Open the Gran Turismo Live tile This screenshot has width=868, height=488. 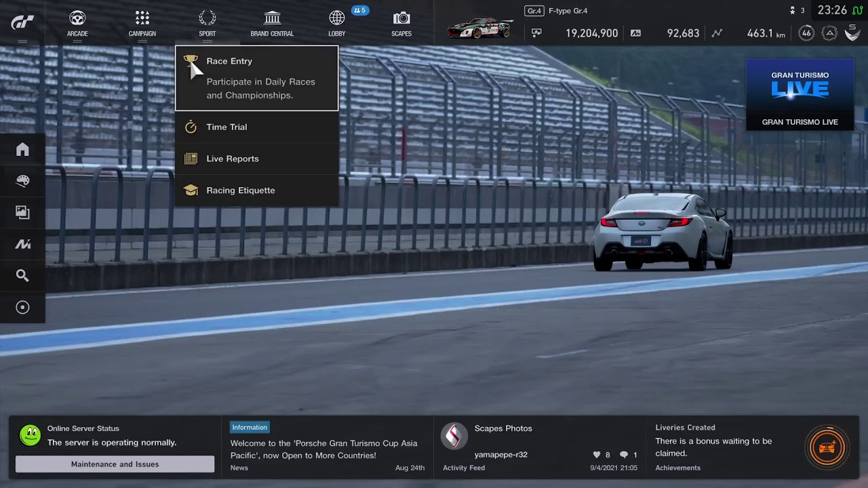click(800, 94)
